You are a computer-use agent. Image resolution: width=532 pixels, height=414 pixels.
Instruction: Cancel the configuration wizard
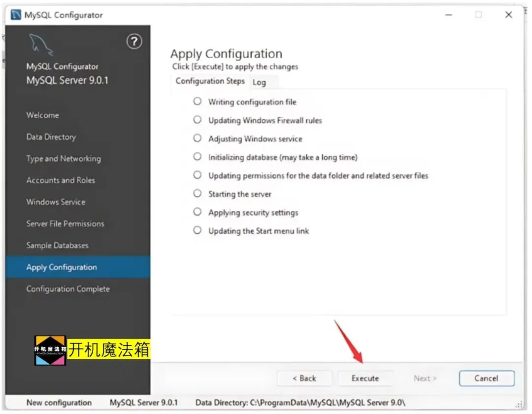487,378
